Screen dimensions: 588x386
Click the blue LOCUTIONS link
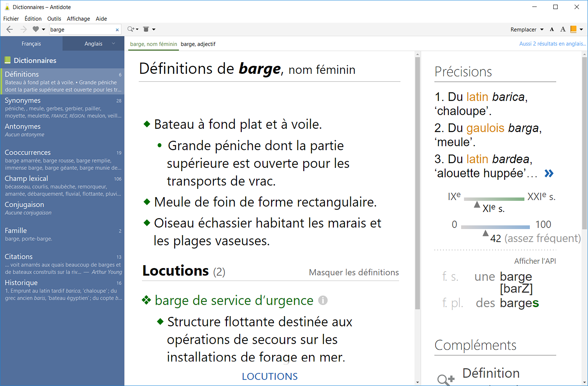(270, 376)
